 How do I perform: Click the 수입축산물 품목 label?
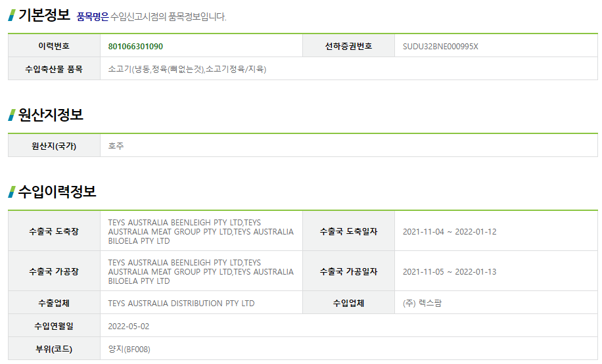point(54,69)
